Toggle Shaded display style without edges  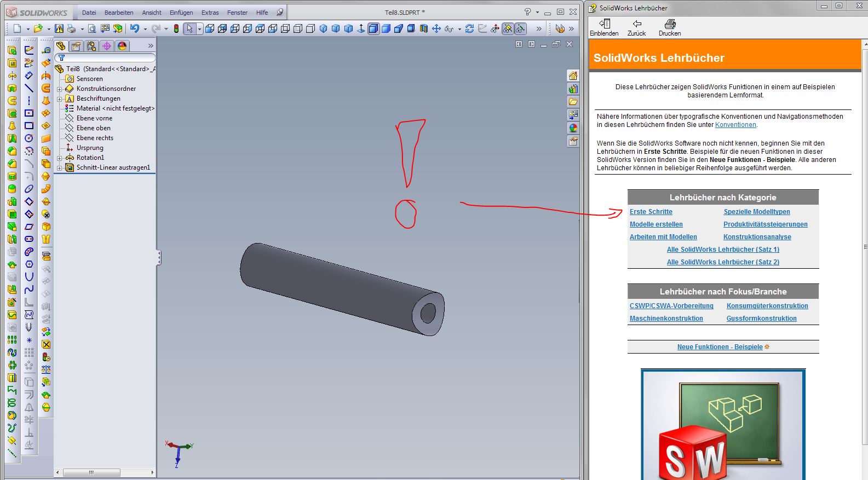pyautogui.click(x=386, y=28)
